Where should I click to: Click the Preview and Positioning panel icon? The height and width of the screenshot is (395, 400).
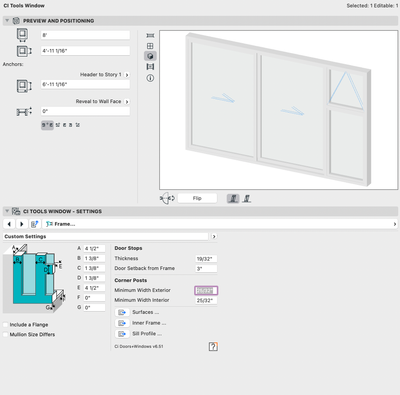[16, 21]
